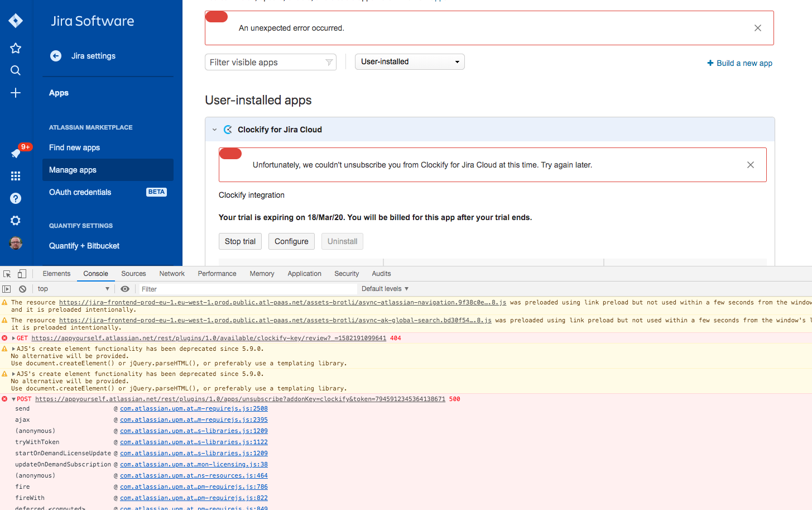Expand first AJS deprecated warning triangle
Image resolution: width=812 pixels, height=510 pixels.
[13, 349]
